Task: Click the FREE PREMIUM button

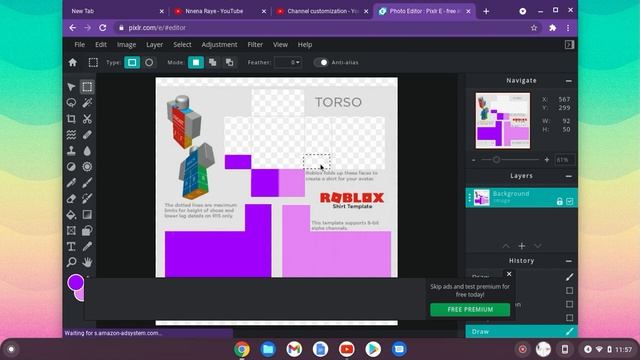Action: (x=470, y=309)
